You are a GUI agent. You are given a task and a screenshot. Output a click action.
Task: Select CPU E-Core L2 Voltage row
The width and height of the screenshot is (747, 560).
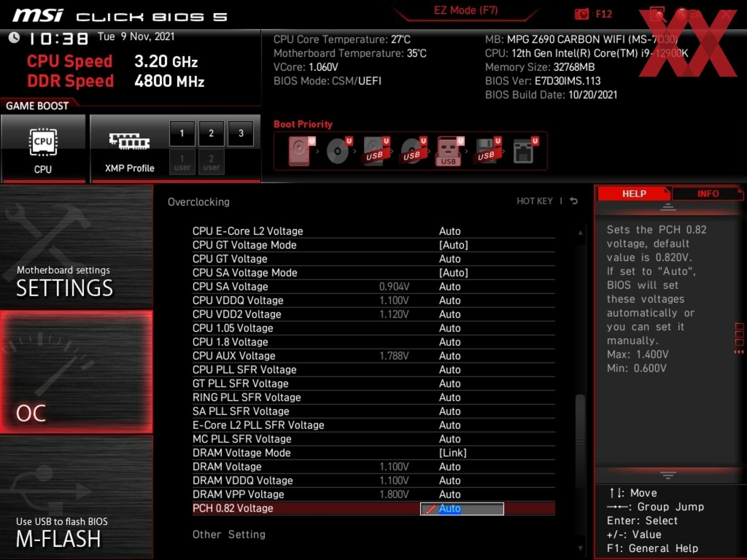tap(374, 231)
